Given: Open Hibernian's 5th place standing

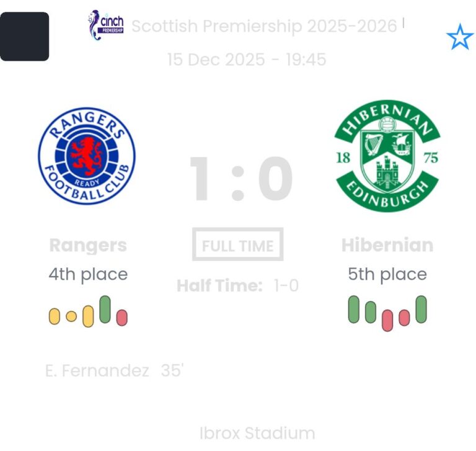Looking at the screenshot, I should [387, 274].
